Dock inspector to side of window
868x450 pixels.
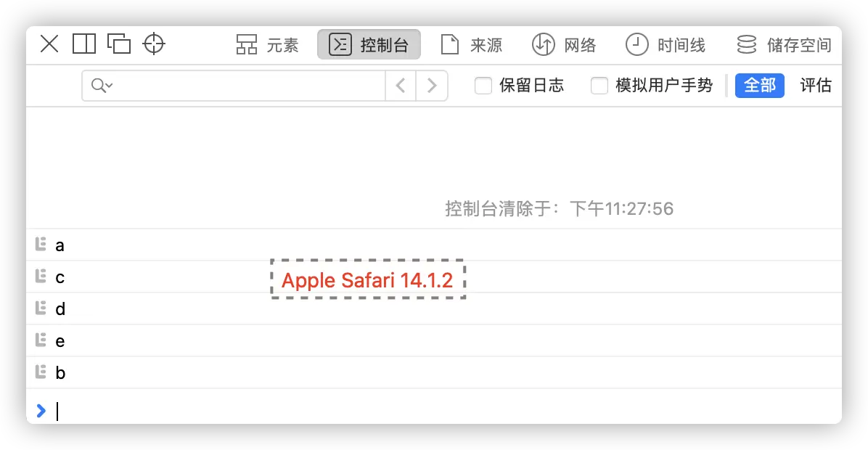[x=84, y=44]
